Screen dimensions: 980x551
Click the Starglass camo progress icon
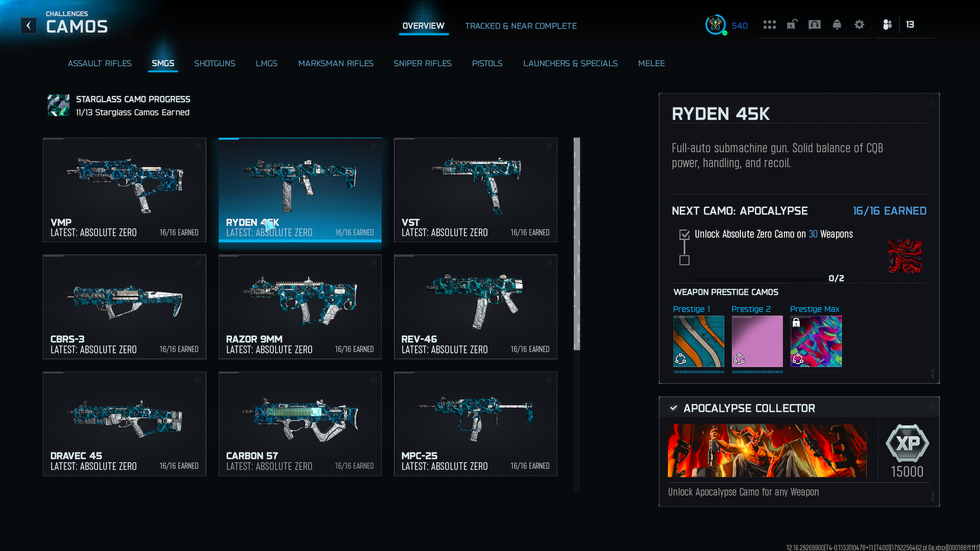point(58,106)
